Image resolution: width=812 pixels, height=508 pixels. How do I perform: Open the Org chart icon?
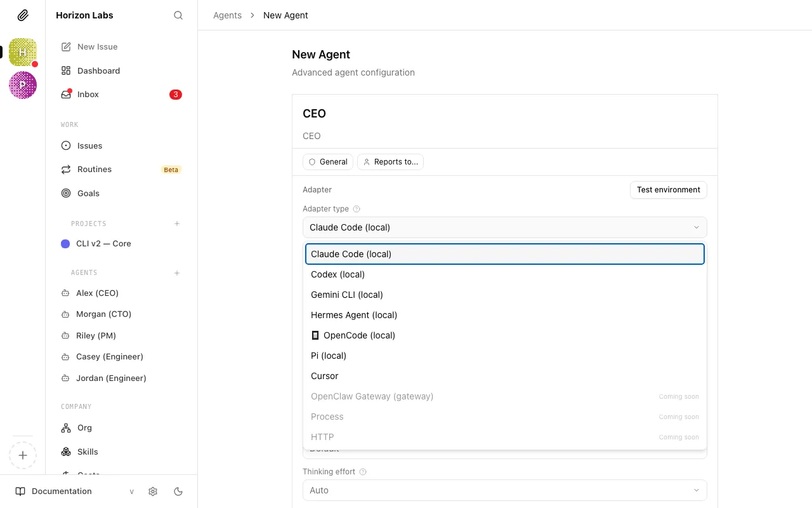point(66,428)
